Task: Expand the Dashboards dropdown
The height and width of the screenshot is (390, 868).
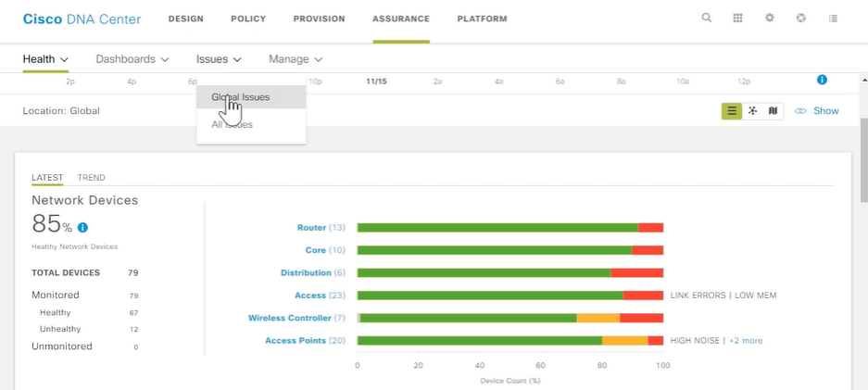Action: click(x=132, y=58)
